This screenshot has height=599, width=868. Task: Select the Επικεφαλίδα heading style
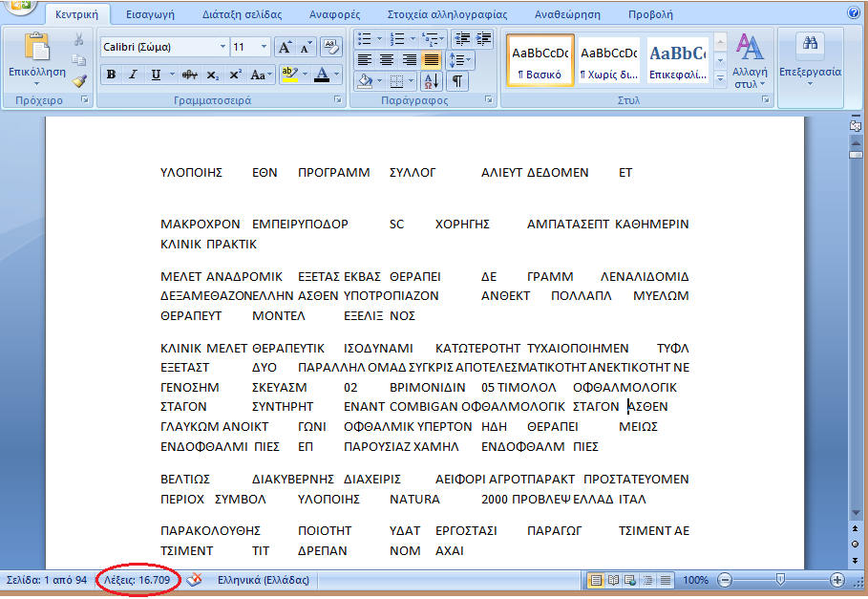pos(678,61)
